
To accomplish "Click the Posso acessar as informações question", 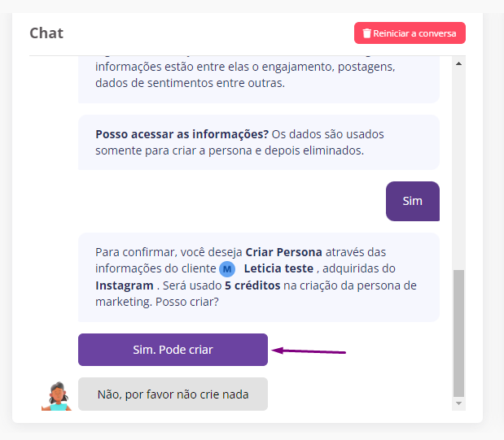I will (x=182, y=134).
